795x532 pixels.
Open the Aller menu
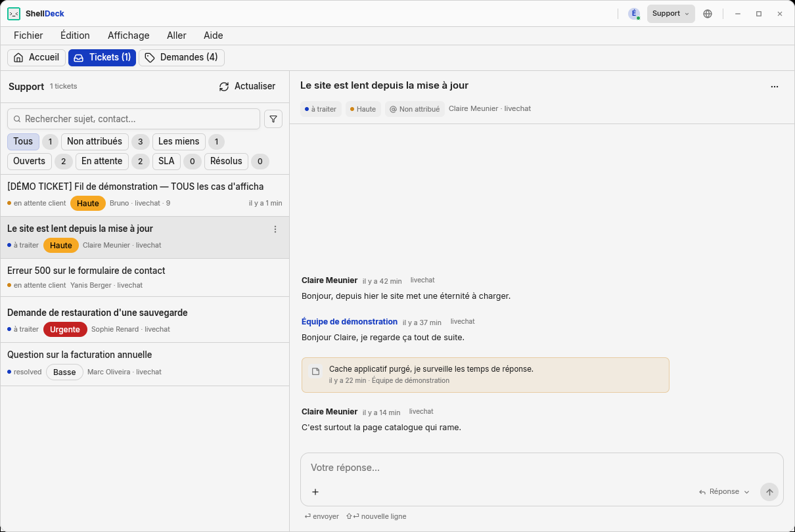[177, 35]
